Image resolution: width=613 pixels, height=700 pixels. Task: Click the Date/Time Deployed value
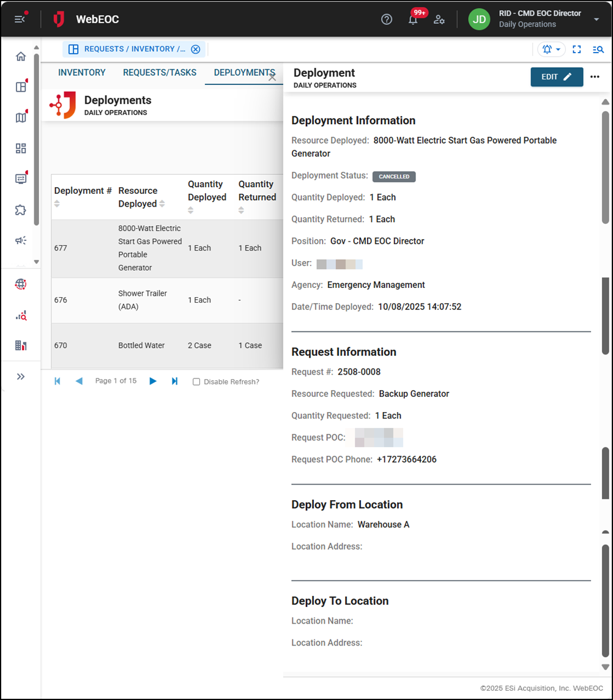point(420,307)
